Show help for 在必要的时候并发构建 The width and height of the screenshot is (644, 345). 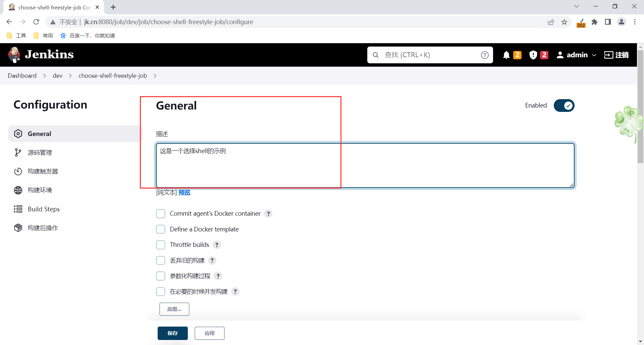point(235,292)
